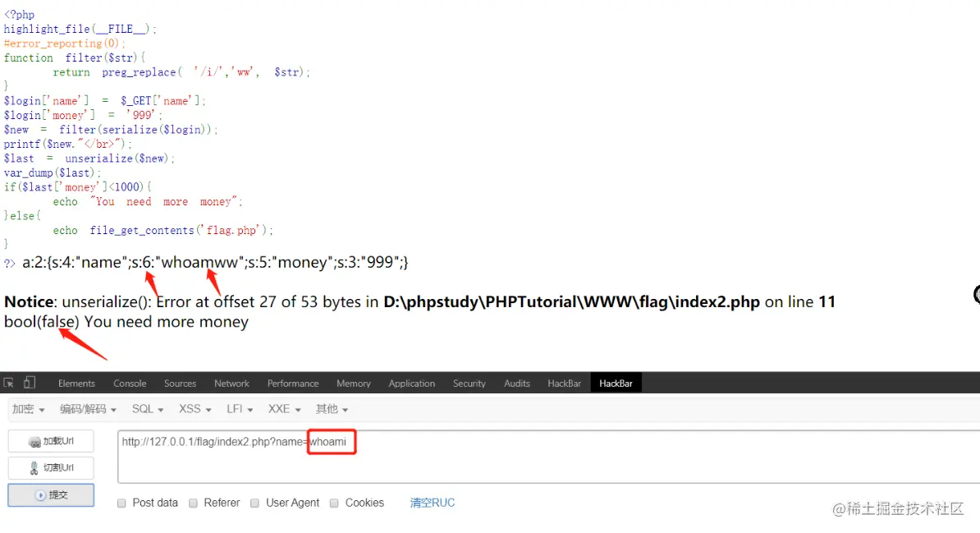This screenshot has height=533, width=980.
Task: Click the var_dump($last) code line
Action: coord(52,172)
